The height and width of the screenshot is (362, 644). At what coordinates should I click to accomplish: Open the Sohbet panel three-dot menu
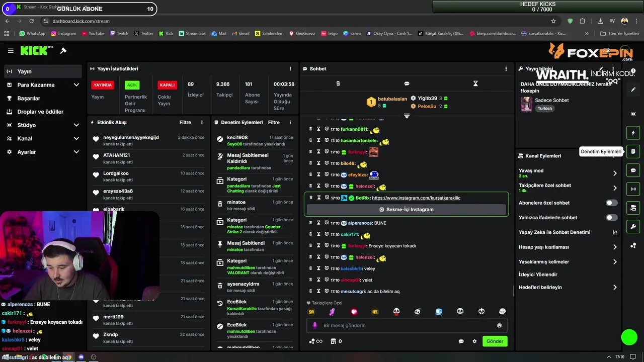pos(506,69)
